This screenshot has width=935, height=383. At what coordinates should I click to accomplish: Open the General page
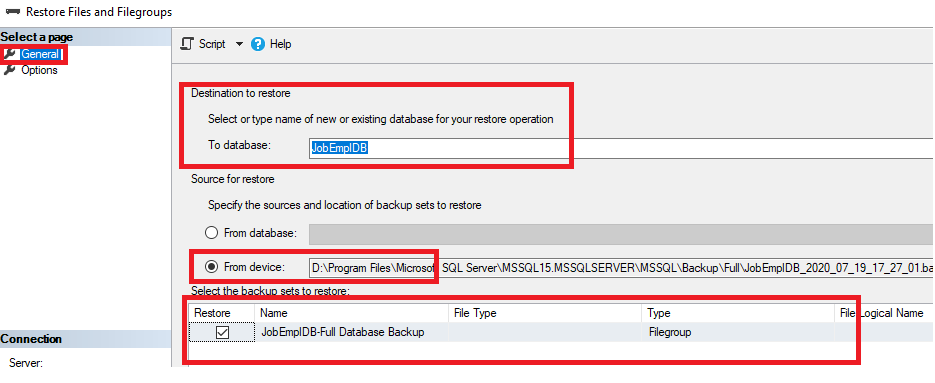[39, 54]
